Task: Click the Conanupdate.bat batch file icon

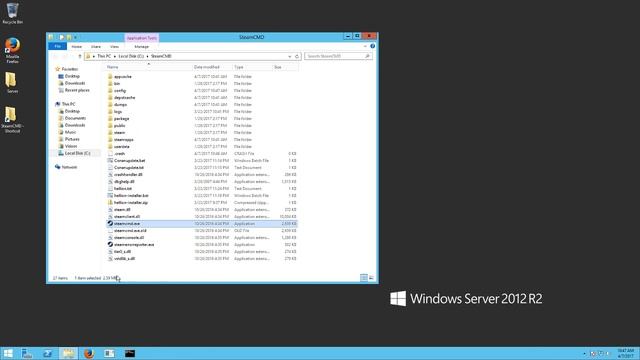Action: (x=110, y=160)
